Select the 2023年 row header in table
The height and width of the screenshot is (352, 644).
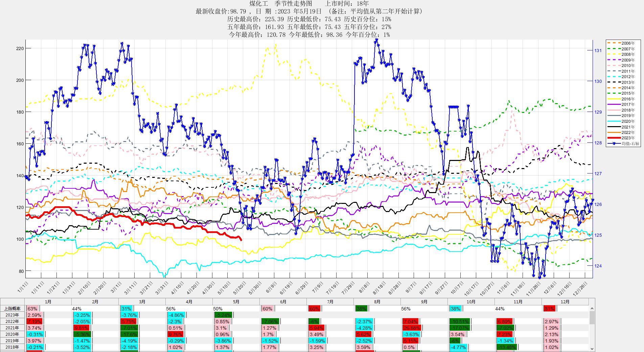coord(13,315)
